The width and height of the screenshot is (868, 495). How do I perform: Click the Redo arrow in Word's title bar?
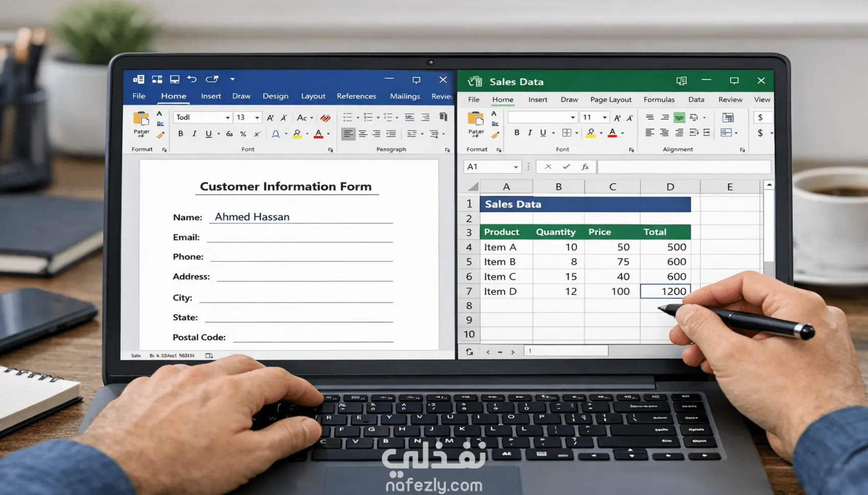(x=212, y=79)
